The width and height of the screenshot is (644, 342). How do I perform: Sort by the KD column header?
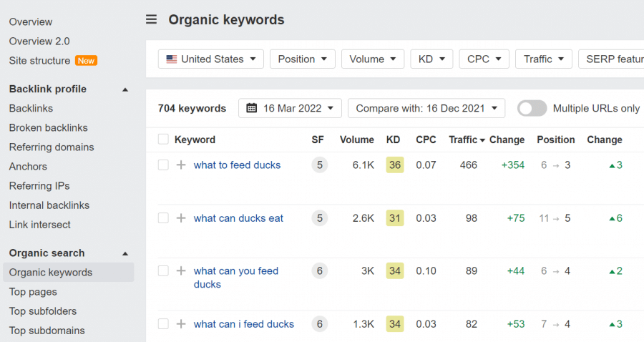click(x=393, y=140)
